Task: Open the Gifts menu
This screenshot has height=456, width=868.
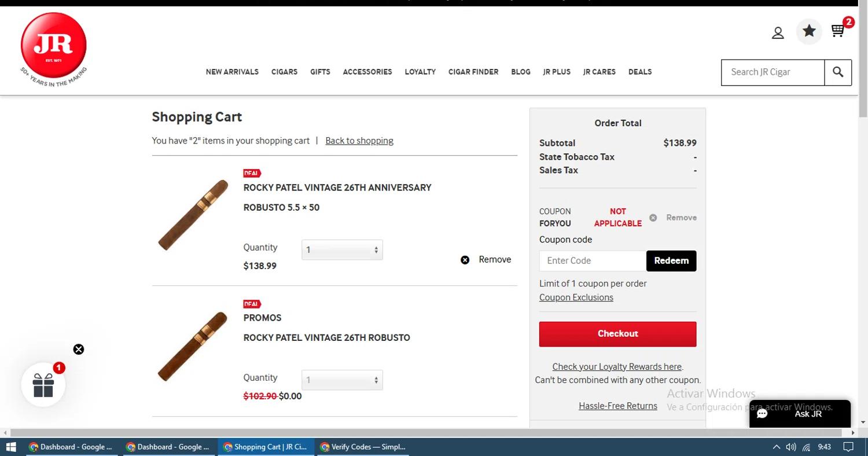Action: click(320, 72)
